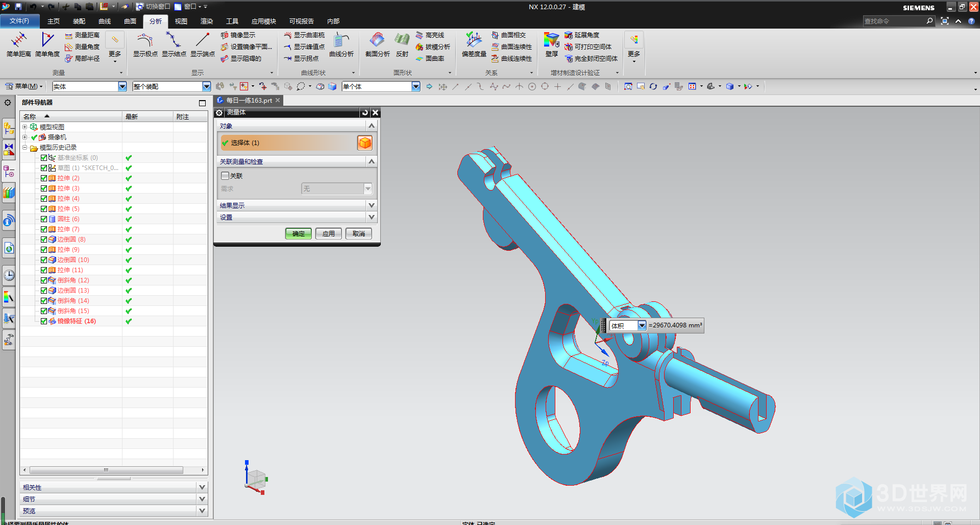
Task: Uncheck the 拉伸 (11) feature checkbox
Action: (x=44, y=270)
